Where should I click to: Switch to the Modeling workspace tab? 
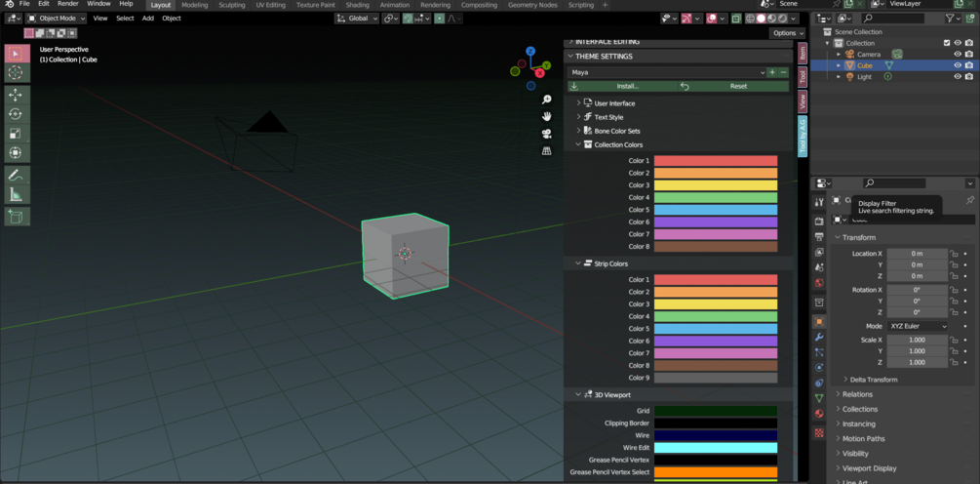(194, 5)
